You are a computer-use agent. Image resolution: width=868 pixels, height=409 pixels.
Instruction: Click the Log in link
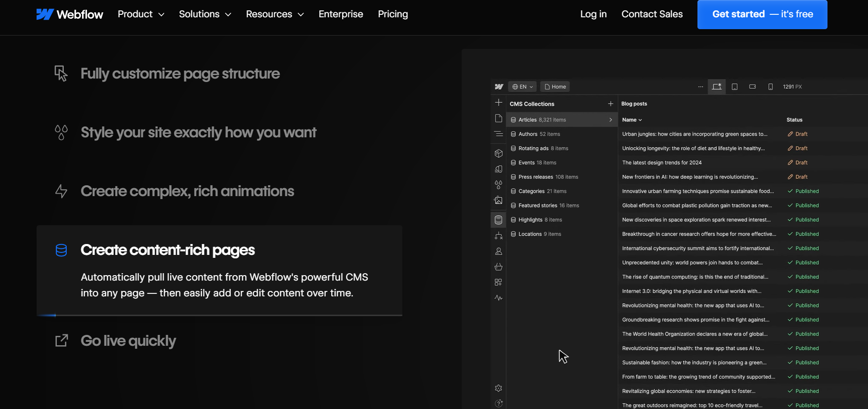[593, 14]
